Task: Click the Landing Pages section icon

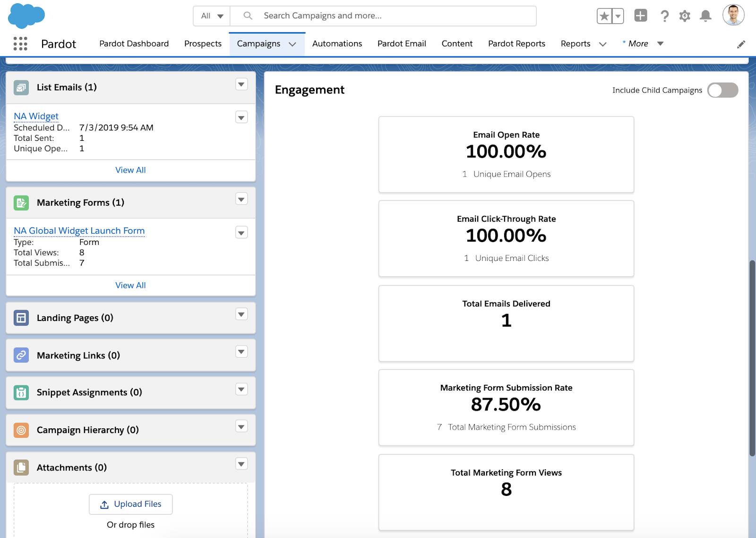Action: tap(21, 318)
